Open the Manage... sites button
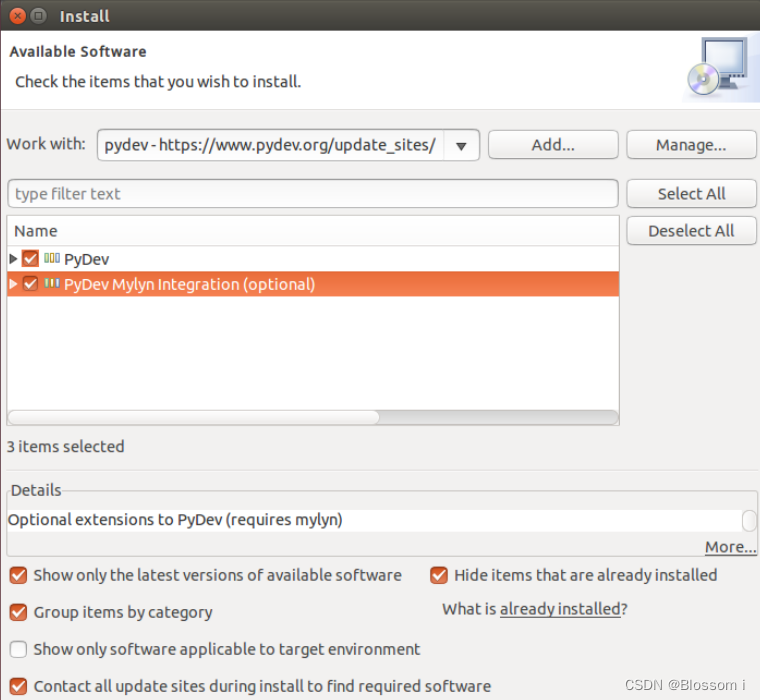The image size is (760, 700). click(691, 144)
